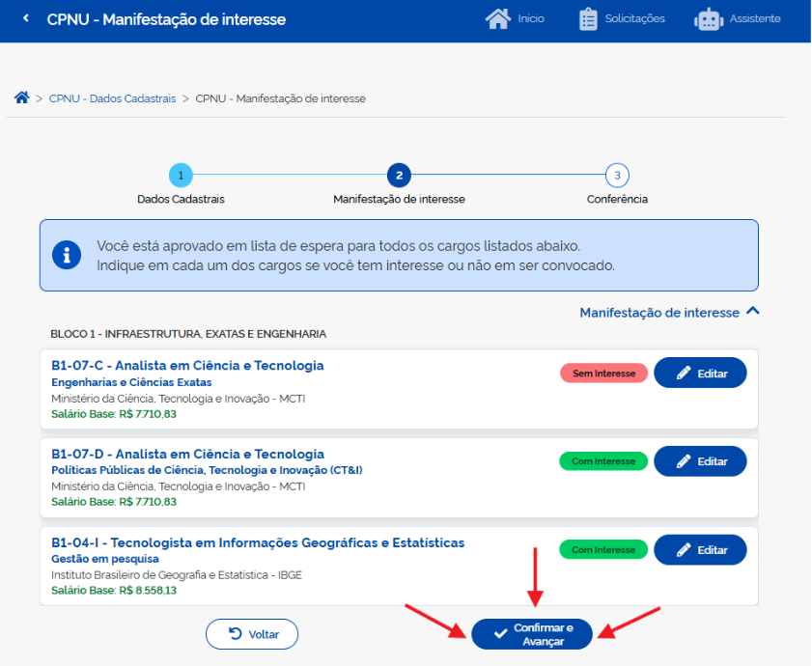Collapse the Manifestação de interesse section

pos(753,312)
